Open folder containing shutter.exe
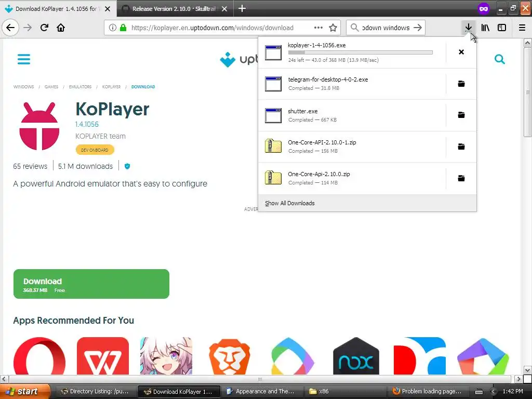 pos(461,115)
